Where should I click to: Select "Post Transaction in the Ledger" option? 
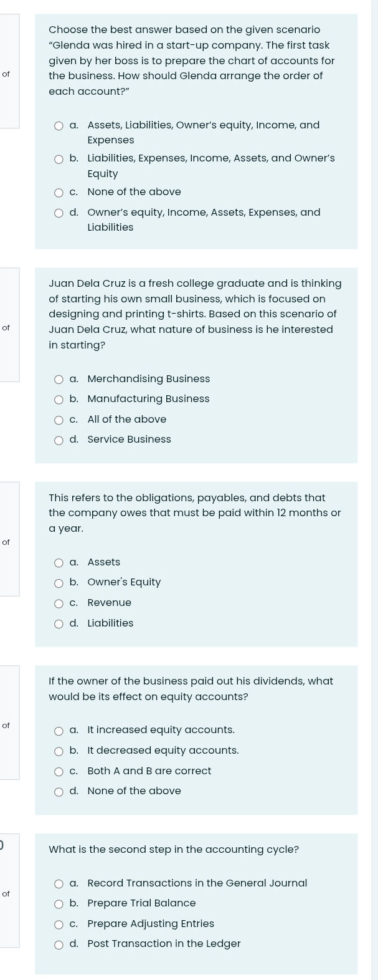click(x=59, y=944)
